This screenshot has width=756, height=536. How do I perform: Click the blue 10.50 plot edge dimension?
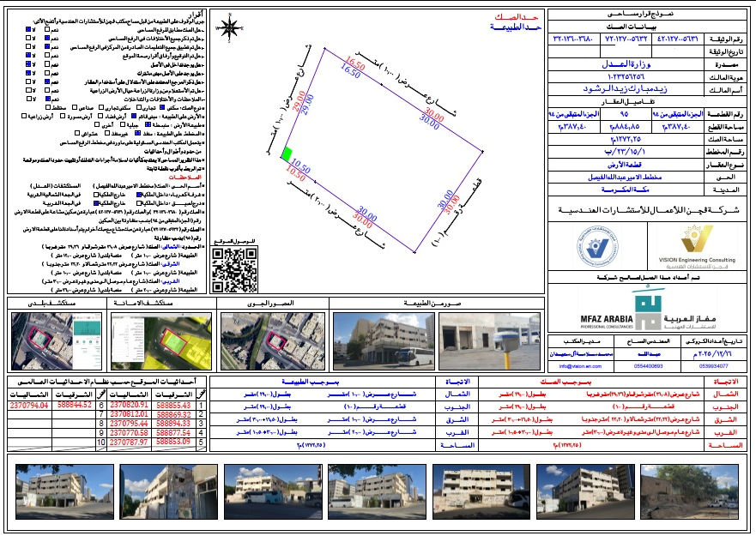tap(300, 166)
